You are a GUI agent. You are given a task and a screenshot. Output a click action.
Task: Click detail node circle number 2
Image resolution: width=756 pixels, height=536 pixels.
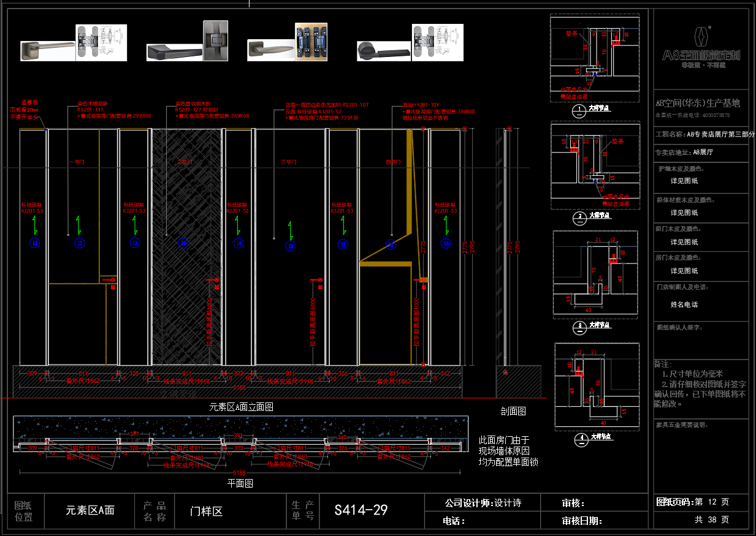(x=579, y=216)
